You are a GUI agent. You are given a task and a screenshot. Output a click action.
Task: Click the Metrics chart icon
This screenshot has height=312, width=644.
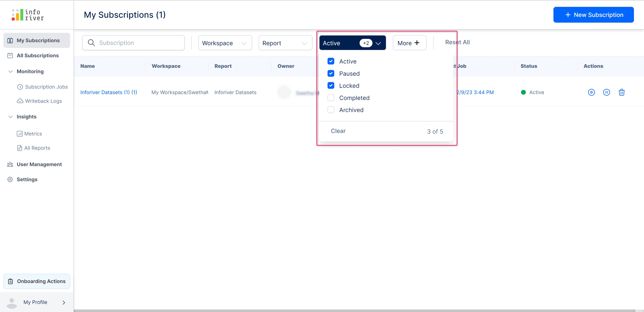click(20, 134)
